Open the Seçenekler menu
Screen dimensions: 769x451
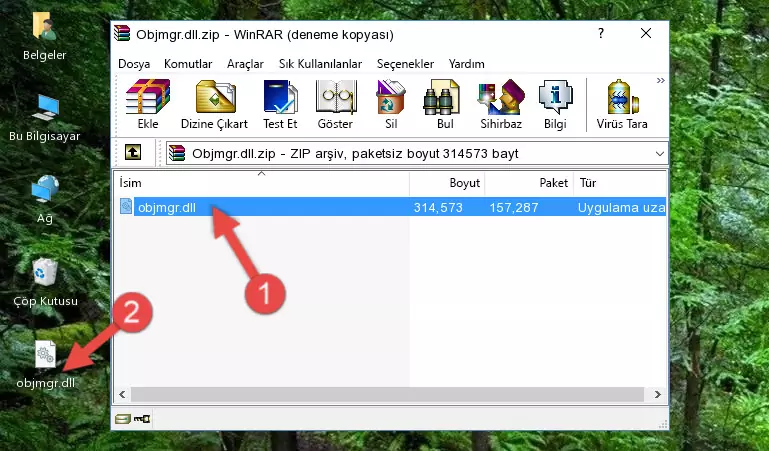tap(405, 64)
